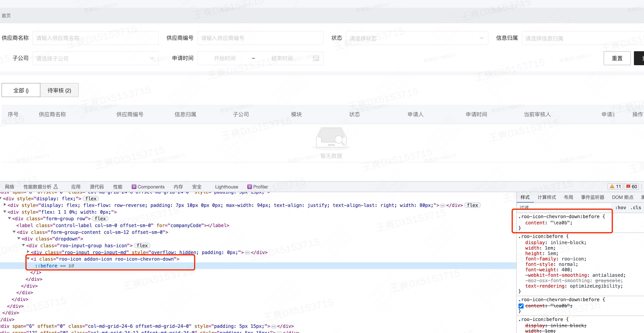The height and width of the screenshot is (333, 644).
Task: Click the warning triangle showing 11 issues
Action: [615, 186]
